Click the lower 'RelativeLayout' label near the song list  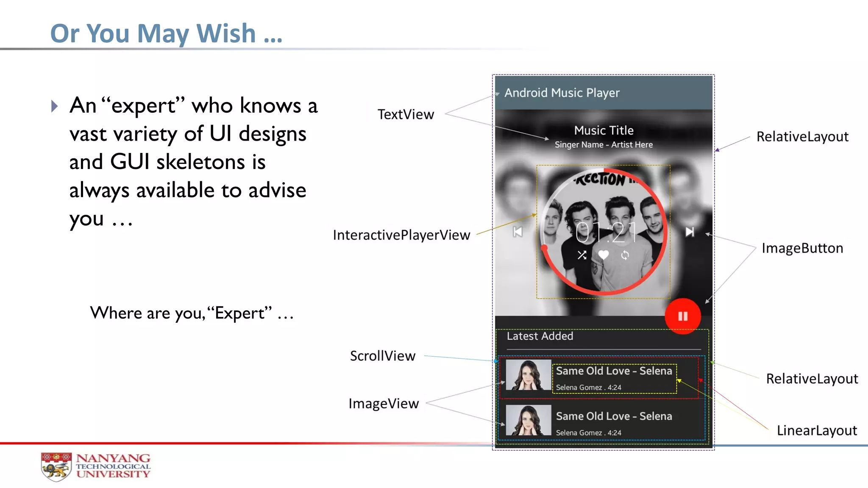point(812,379)
